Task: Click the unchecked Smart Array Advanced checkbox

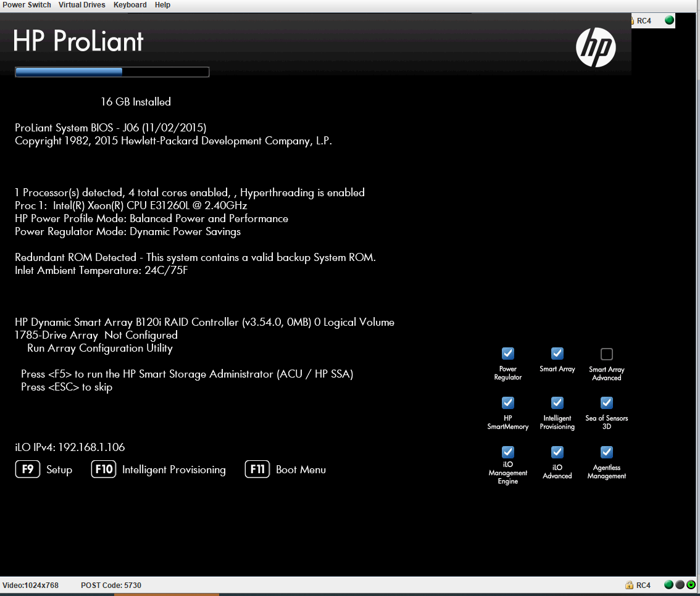Action: tap(607, 354)
